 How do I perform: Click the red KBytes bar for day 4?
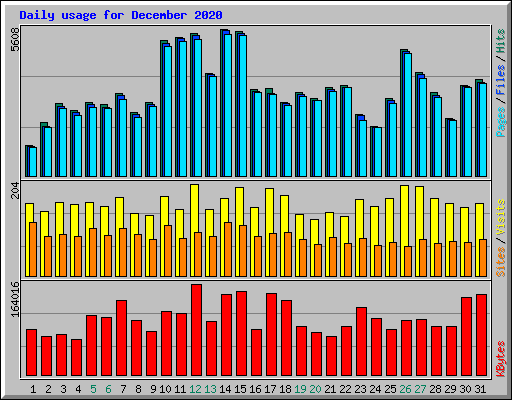76,358
